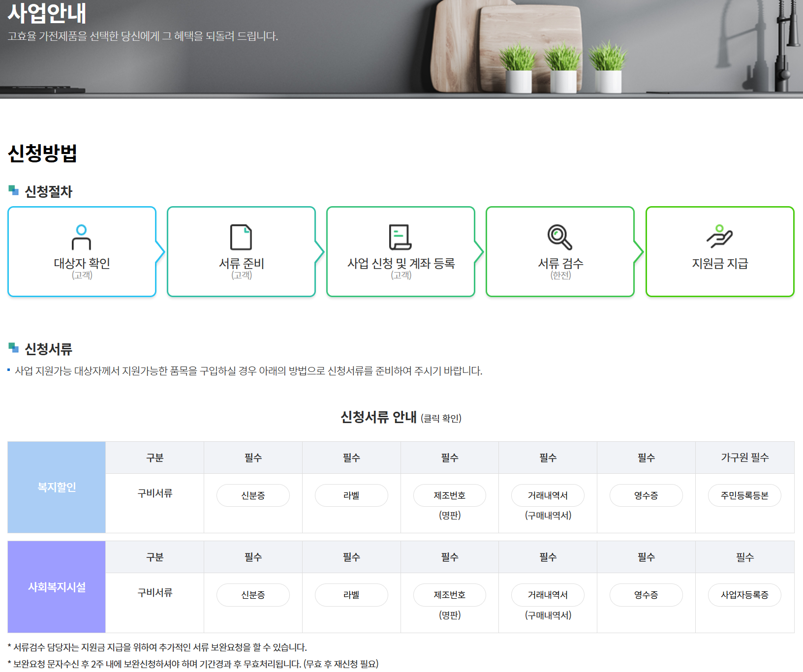Open the 주민등록등본 requirement button
Screen dimensions: 803x672
click(x=744, y=495)
